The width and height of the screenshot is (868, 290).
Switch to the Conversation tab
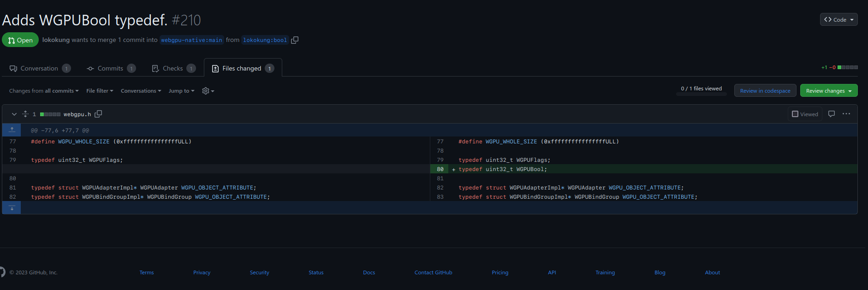(x=40, y=68)
